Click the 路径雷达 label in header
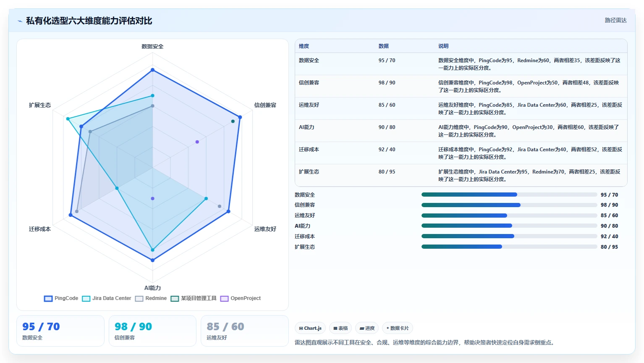Image resolution: width=644 pixels, height=363 pixels. pyautogui.click(x=615, y=20)
